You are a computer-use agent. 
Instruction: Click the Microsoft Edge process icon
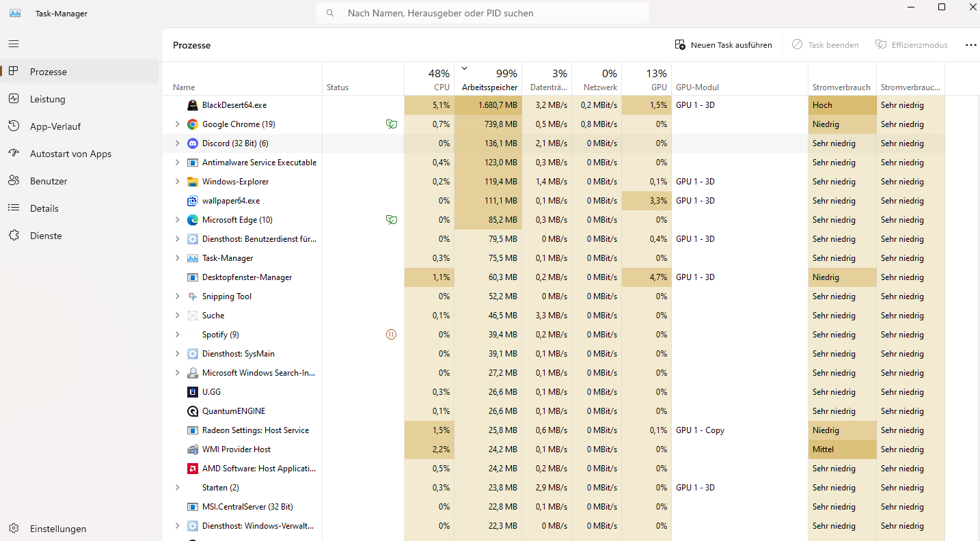click(x=193, y=220)
